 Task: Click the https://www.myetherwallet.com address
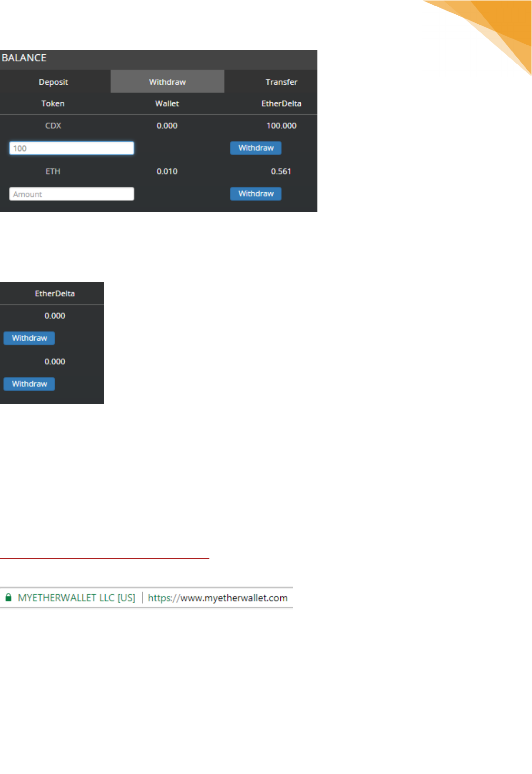217,598
